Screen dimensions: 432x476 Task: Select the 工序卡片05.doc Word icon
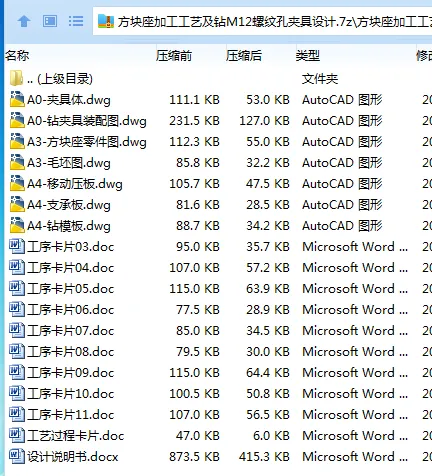pyautogui.click(x=17, y=288)
